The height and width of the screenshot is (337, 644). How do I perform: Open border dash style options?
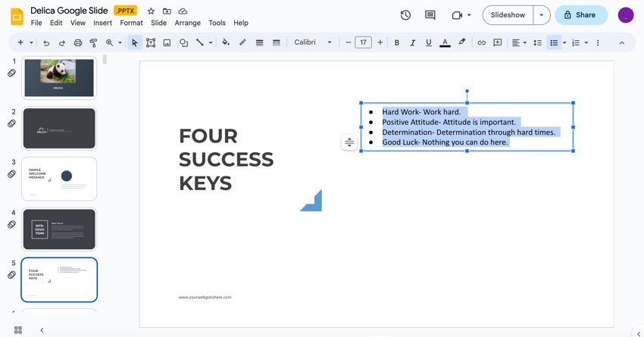(276, 42)
